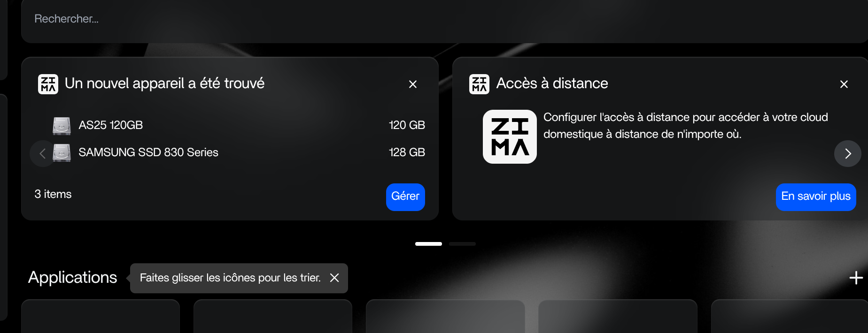Click the '3 items' count label
This screenshot has height=333, width=868.
(x=53, y=194)
